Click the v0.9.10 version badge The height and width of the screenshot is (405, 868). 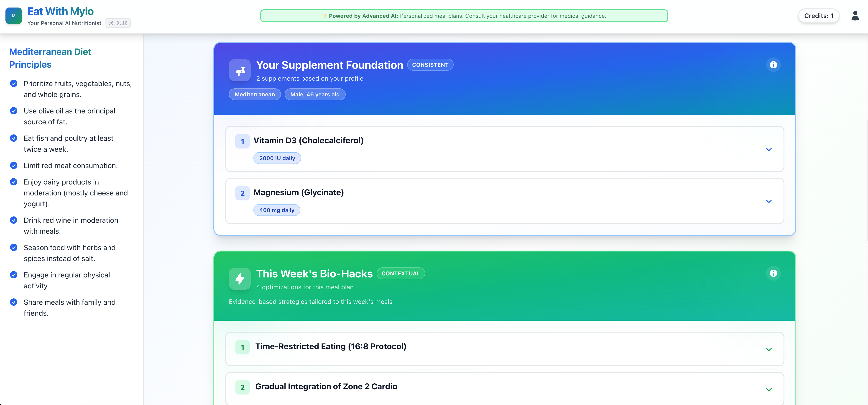pos(117,23)
